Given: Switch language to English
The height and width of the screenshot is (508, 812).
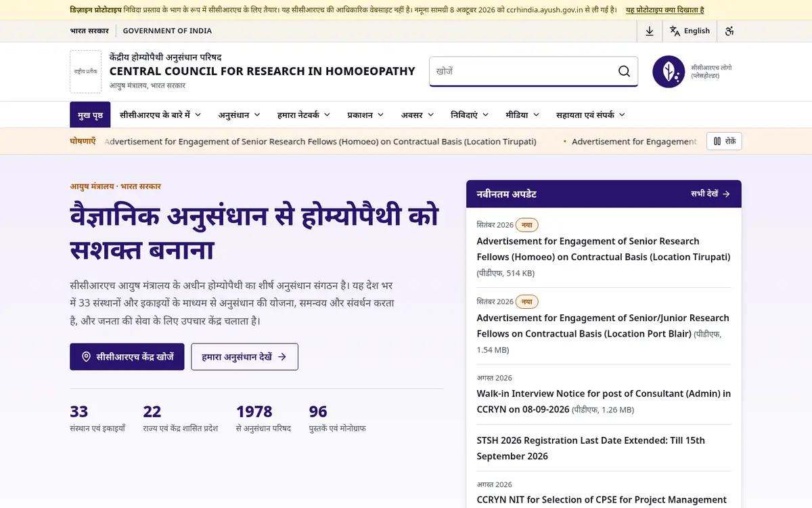Looking at the screenshot, I should click(690, 30).
